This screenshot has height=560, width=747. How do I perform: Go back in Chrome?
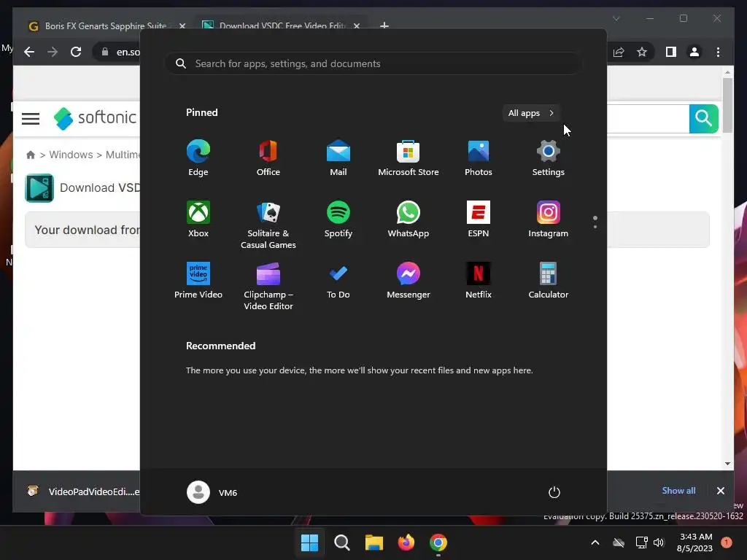tap(29, 52)
